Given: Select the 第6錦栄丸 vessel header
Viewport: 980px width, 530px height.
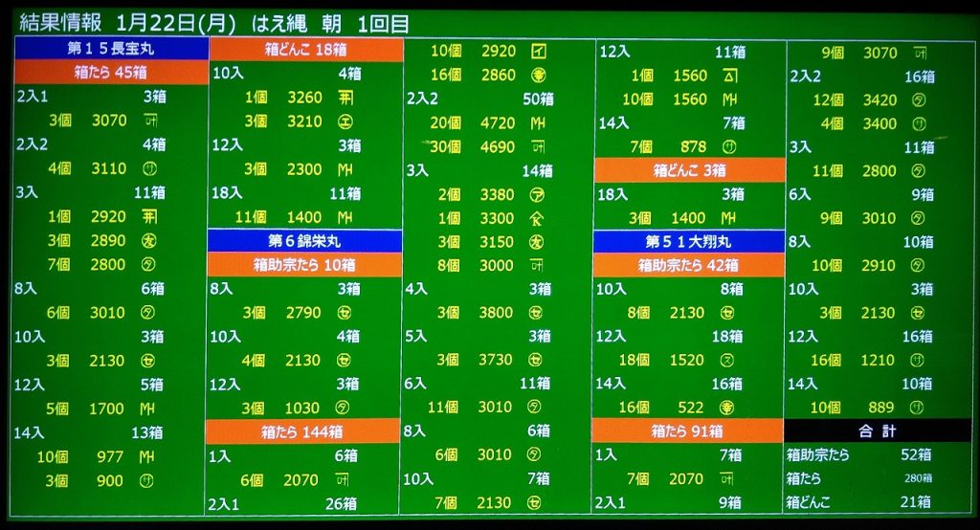Looking at the screenshot, I should pyautogui.click(x=305, y=241).
